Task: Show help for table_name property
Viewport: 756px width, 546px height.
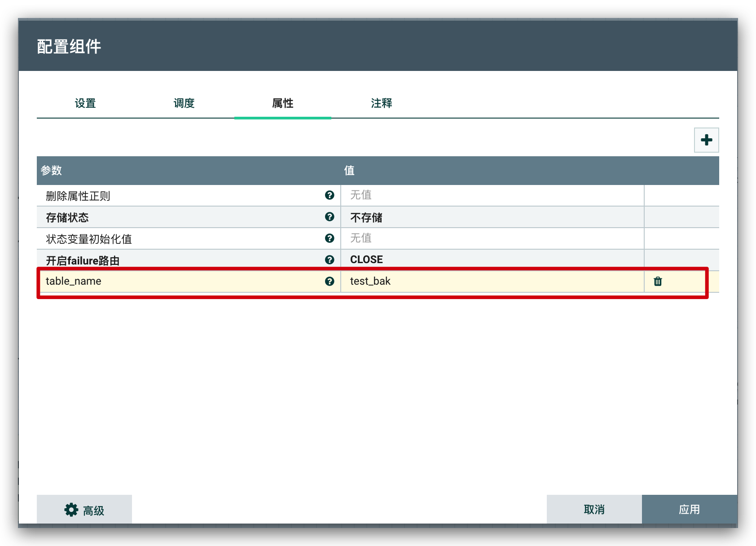Action: 330,282
